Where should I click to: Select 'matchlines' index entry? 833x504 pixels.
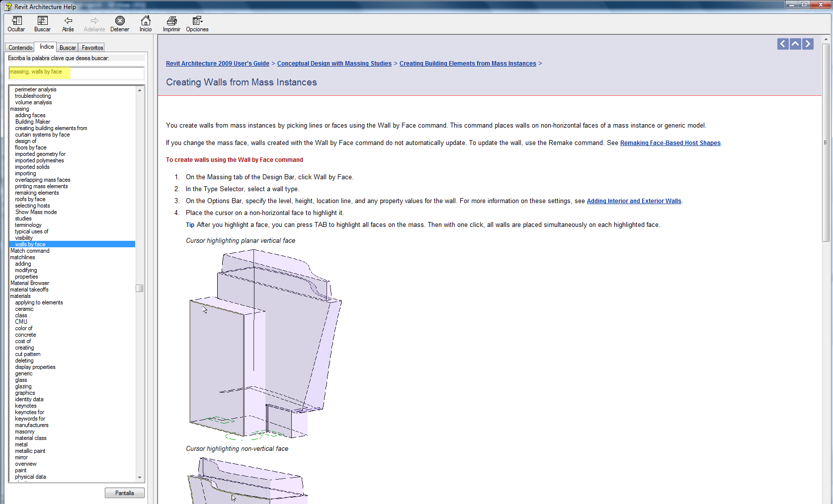coord(22,257)
